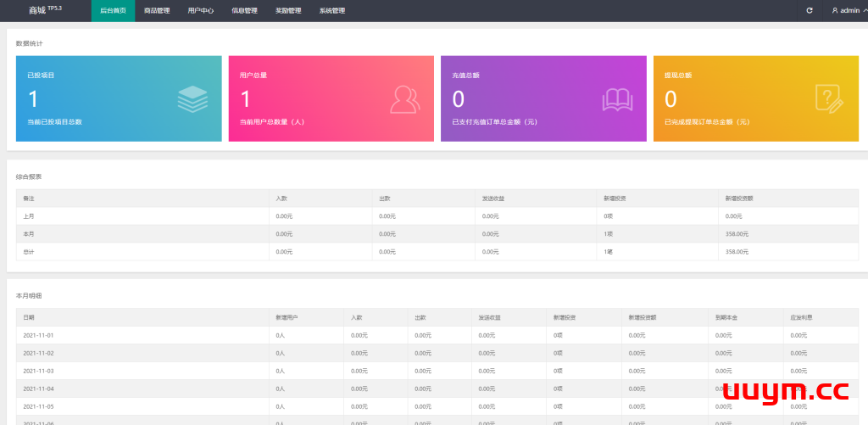The height and width of the screenshot is (425, 868).
Task: Click the stacked layers icon on 已投项目 card
Action: 192,99
